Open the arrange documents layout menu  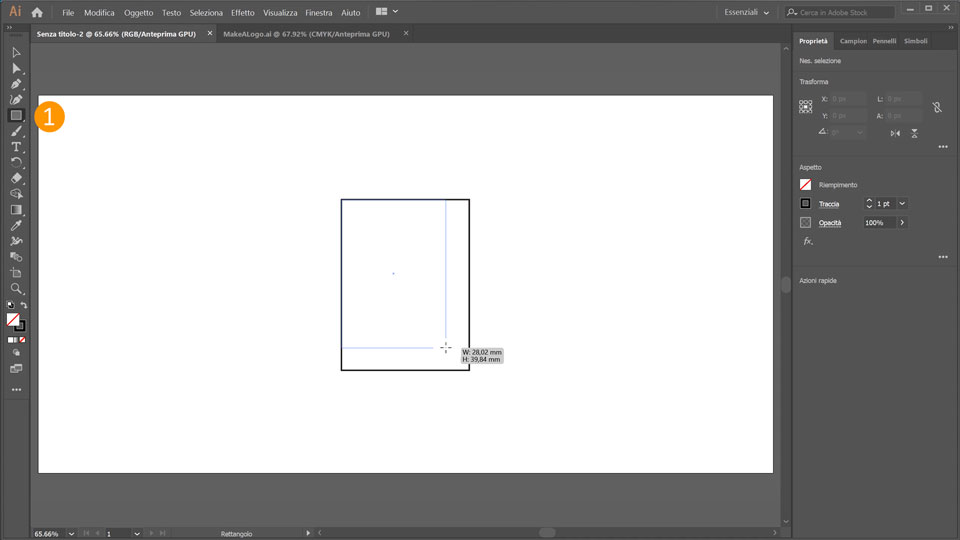point(387,12)
